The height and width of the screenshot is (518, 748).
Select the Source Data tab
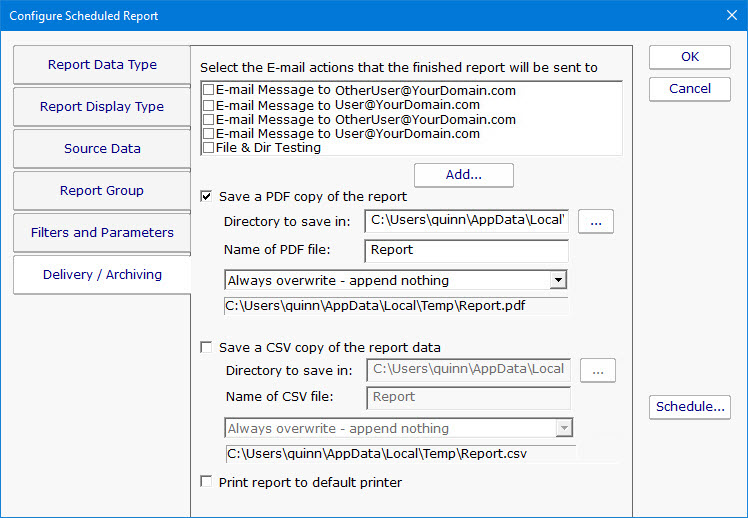(102, 149)
